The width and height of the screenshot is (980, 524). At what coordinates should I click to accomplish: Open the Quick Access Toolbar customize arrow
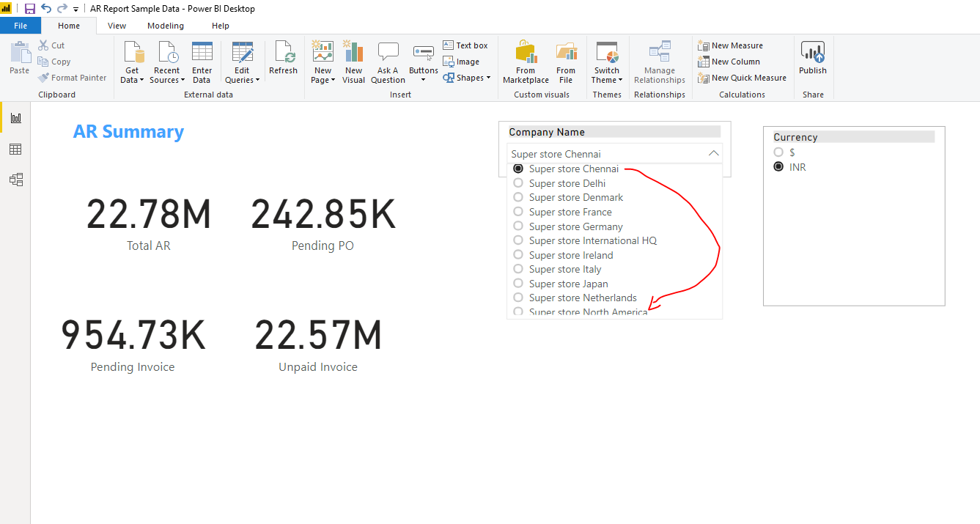click(75, 10)
